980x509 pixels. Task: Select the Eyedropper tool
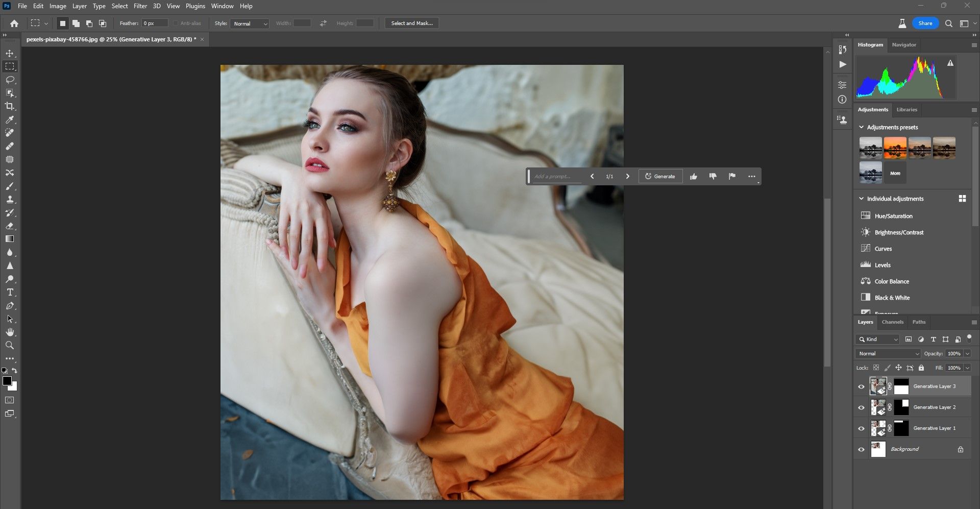click(10, 119)
